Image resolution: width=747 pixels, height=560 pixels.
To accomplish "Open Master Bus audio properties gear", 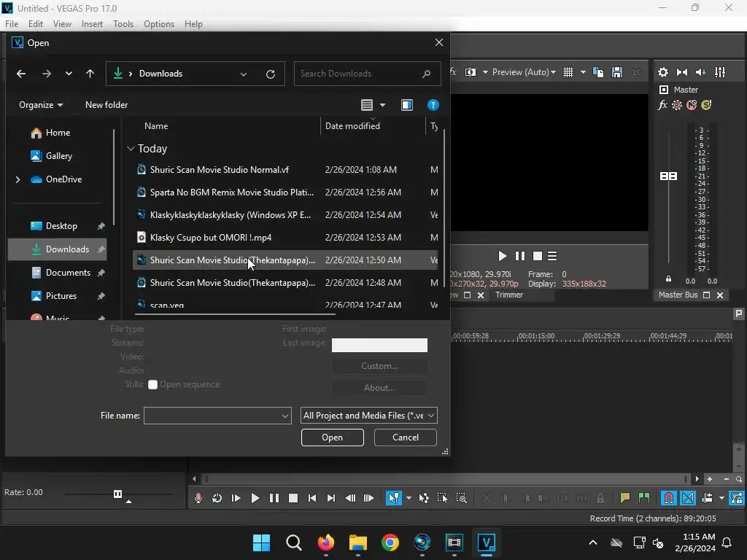I will (662, 72).
